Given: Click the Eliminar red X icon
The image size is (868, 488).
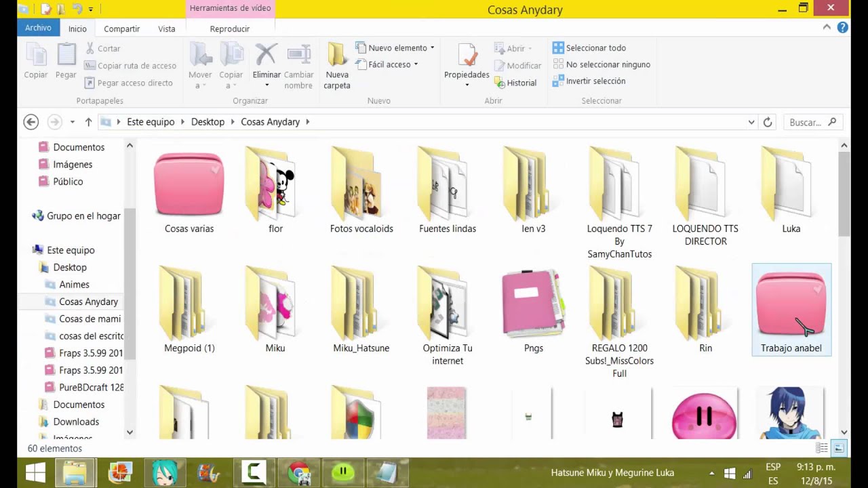Looking at the screenshot, I should [266, 54].
